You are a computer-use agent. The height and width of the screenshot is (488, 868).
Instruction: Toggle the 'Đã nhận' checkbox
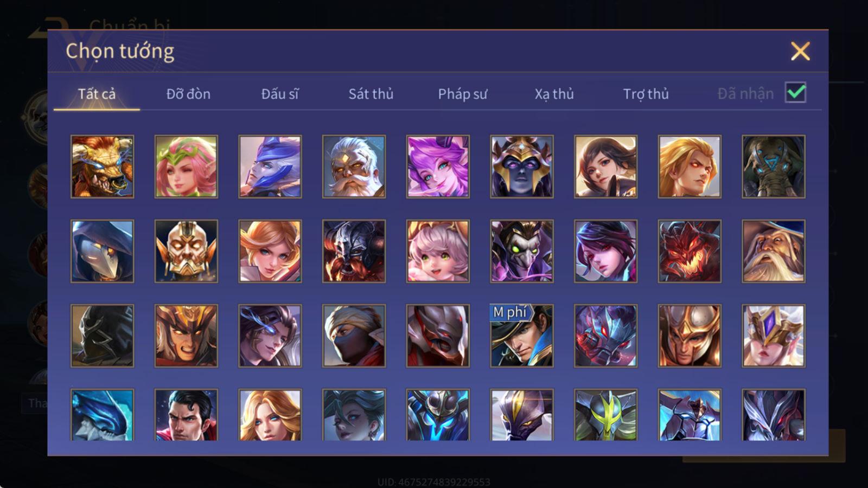[x=795, y=93]
